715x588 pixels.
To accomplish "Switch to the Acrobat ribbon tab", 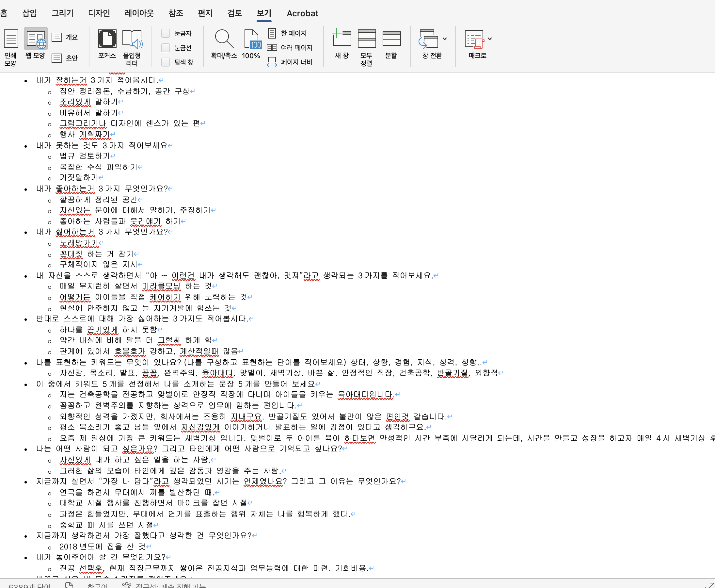I will [x=302, y=13].
